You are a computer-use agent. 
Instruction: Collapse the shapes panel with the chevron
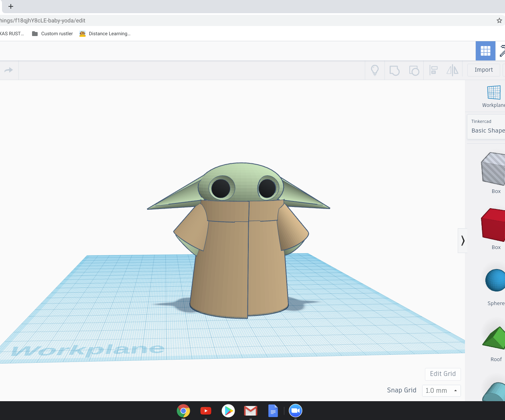pyautogui.click(x=463, y=240)
